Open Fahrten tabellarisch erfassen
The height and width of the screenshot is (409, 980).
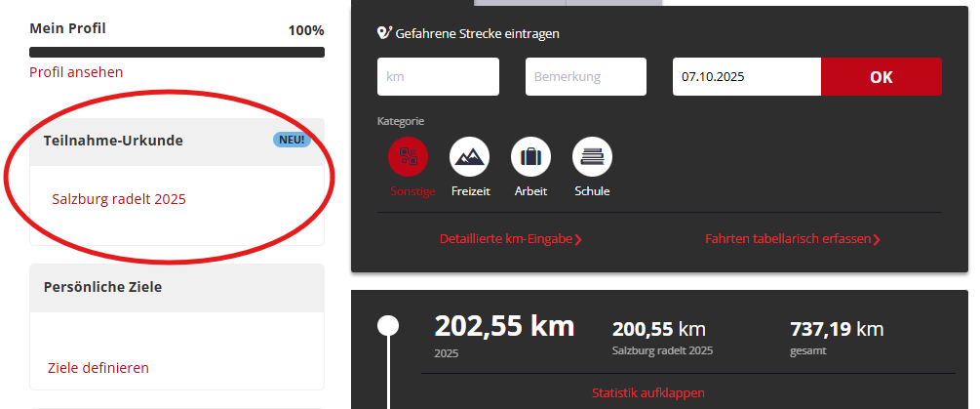point(792,238)
